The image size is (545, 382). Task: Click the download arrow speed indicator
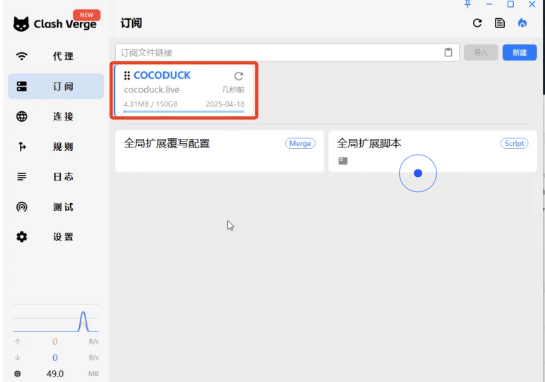coord(17,358)
